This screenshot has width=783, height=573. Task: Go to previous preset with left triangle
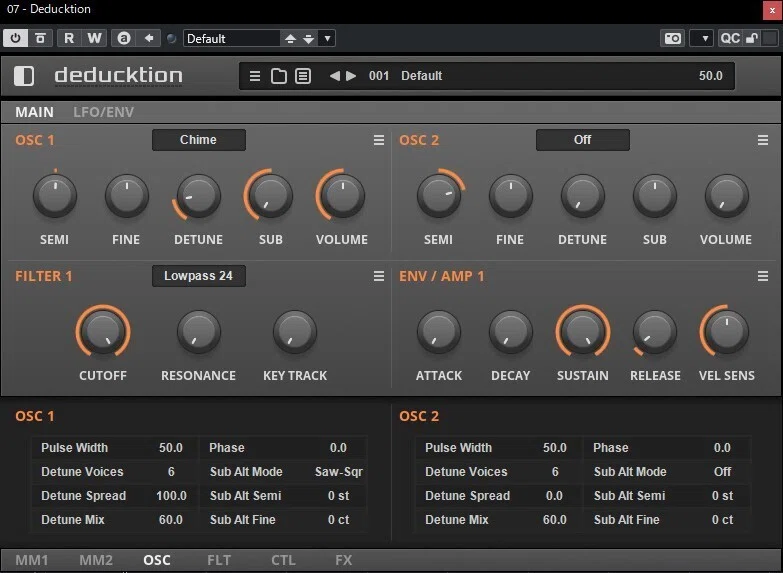pyautogui.click(x=335, y=76)
